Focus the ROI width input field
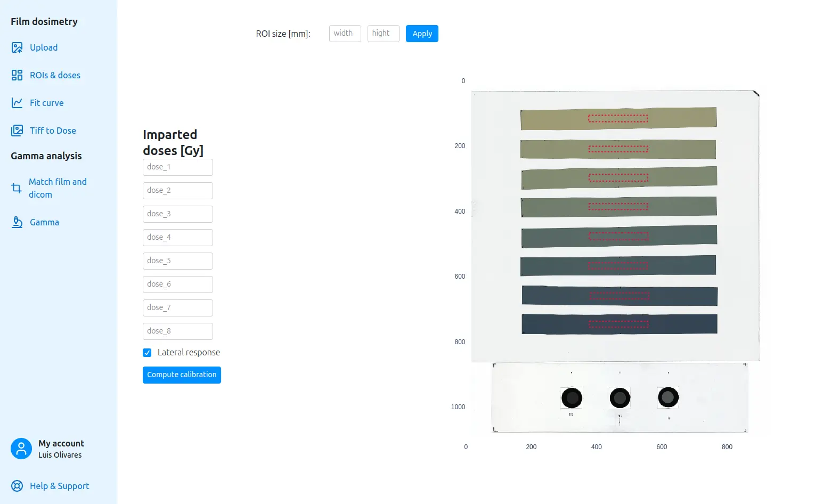The image size is (815, 504). click(x=345, y=34)
